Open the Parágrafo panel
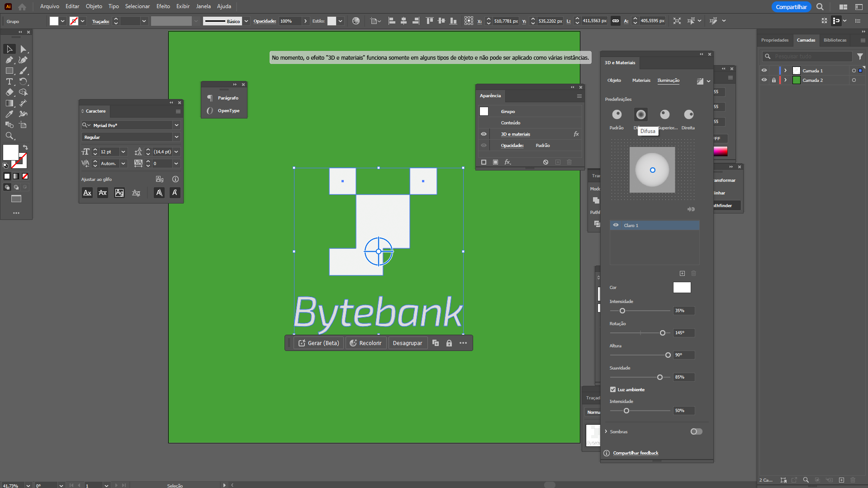This screenshot has width=868, height=488. 224,98
